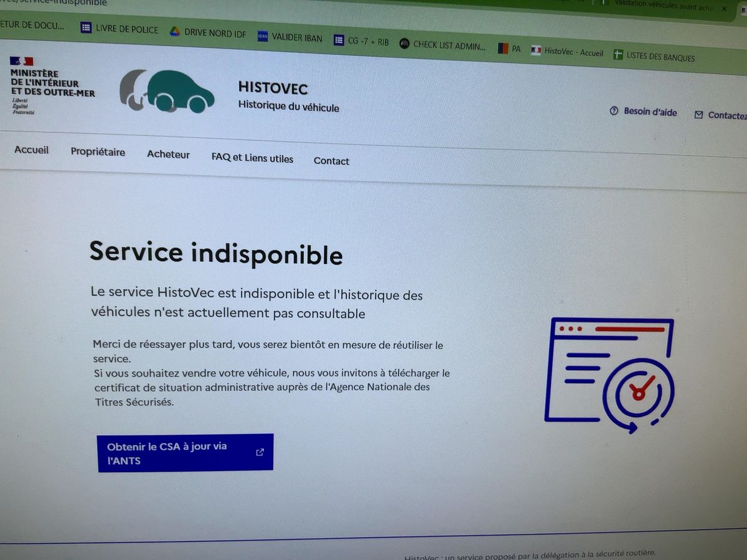747x560 pixels.
Task: Click the envelope icon beside Contactez
Action: 698,114
